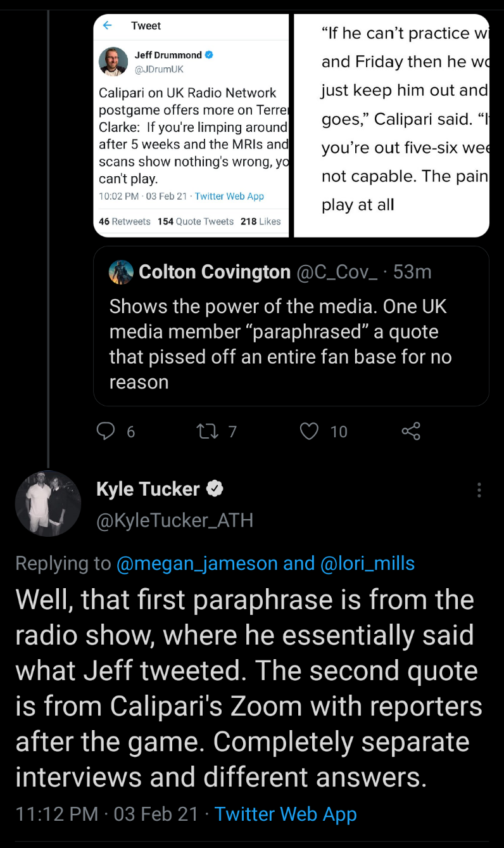Open Kyle Tucker's profile photo

tap(48, 503)
